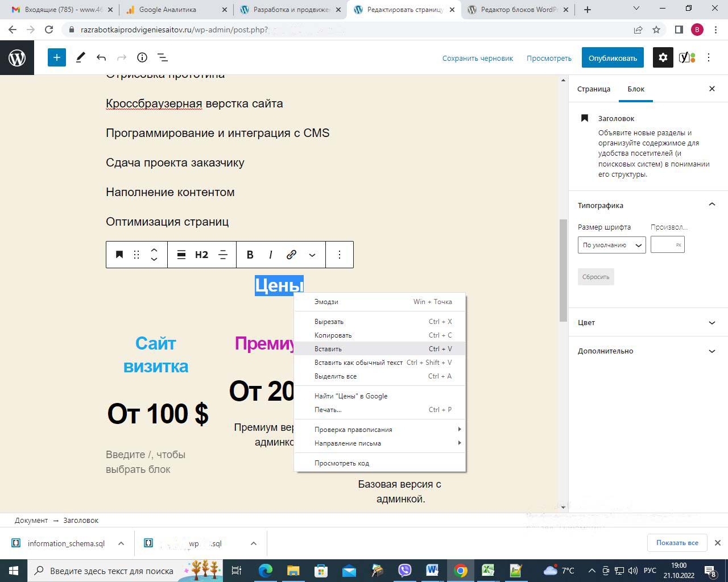Expand the "Цвет" panel
728x582 pixels.
tap(647, 322)
